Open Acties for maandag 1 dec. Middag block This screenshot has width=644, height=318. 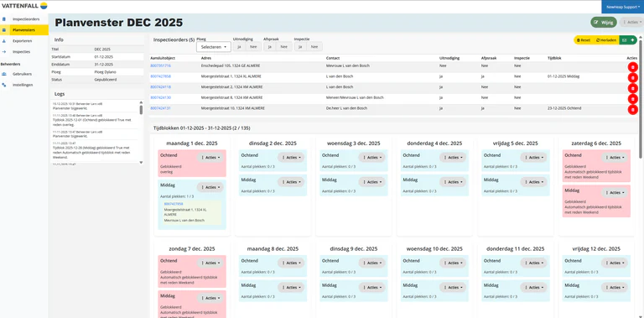[x=210, y=187]
